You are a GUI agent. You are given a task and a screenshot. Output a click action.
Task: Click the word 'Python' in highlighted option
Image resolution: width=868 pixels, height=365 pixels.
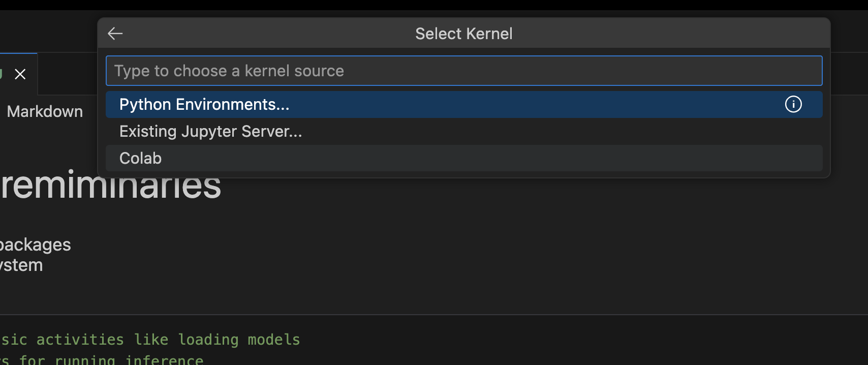[145, 105]
